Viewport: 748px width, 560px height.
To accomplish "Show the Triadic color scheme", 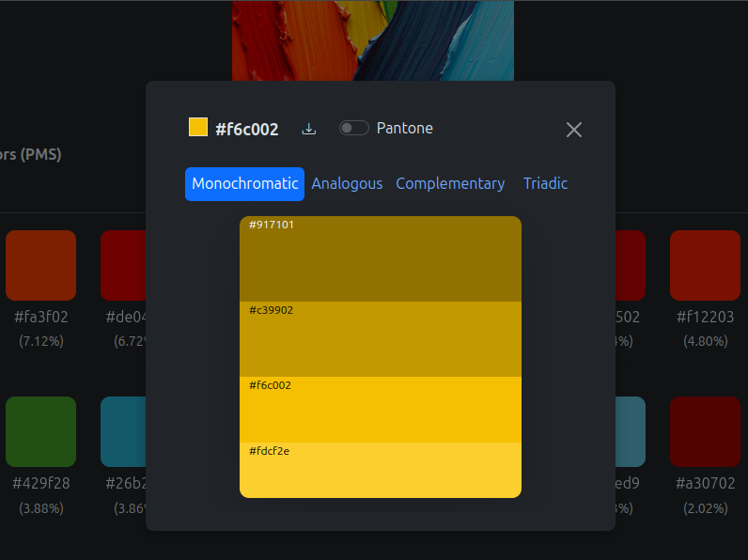I will pos(545,184).
